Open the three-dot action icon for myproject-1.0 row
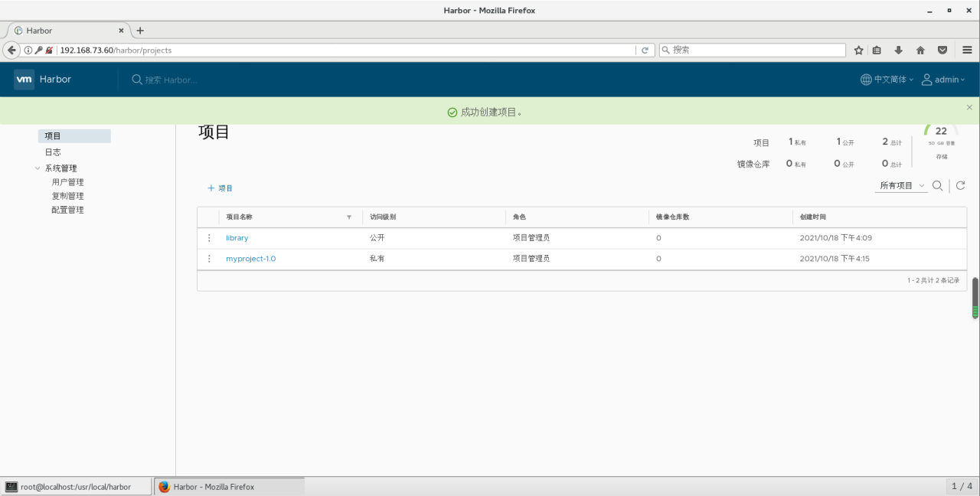This screenshot has height=496, width=980. coord(209,258)
